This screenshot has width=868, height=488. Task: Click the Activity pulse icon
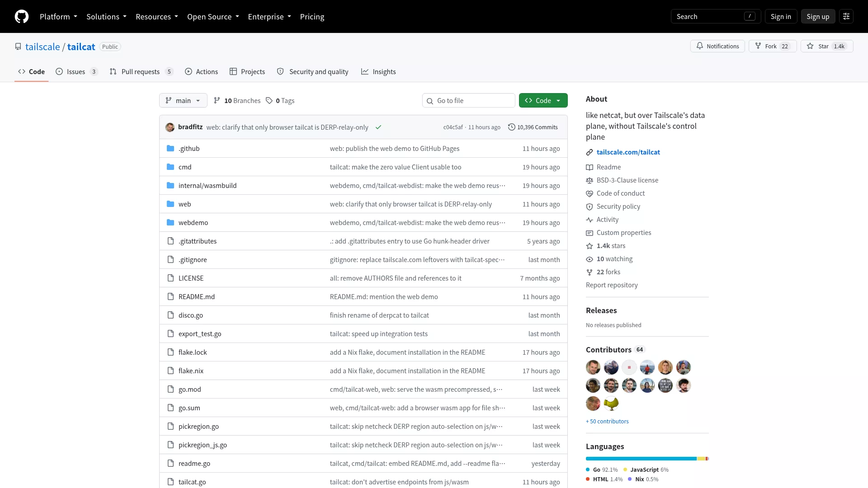click(x=590, y=220)
